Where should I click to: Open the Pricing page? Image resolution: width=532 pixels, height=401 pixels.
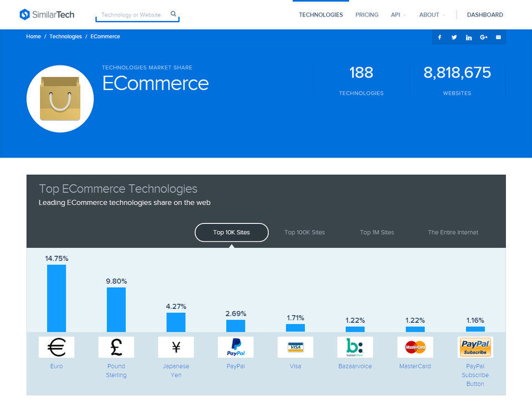367,14
